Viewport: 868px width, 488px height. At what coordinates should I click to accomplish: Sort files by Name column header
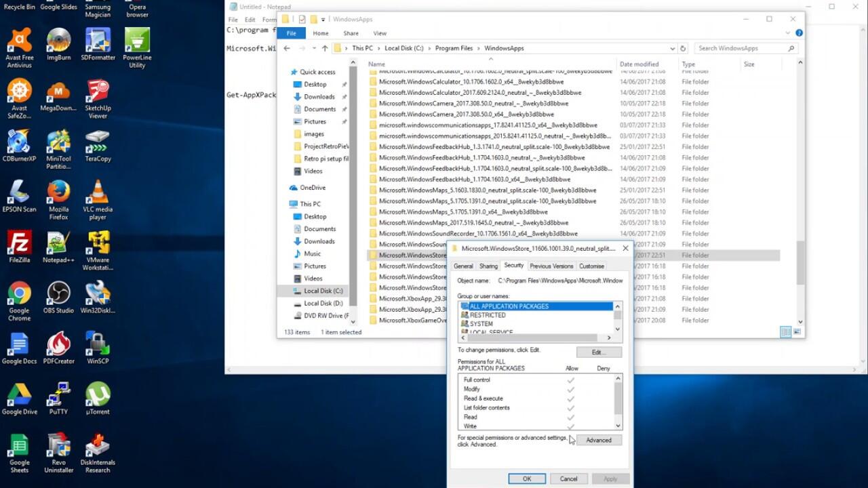tap(491, 64)
